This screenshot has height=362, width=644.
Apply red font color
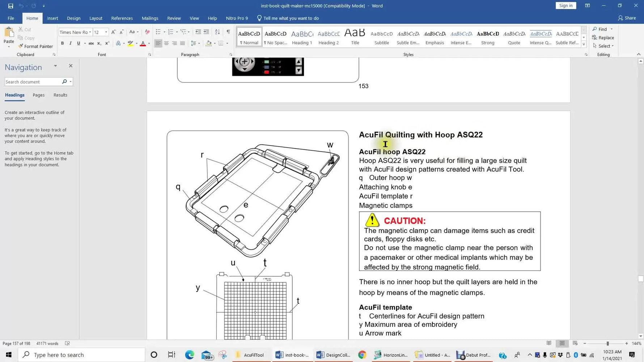click(x=143, y=43)
